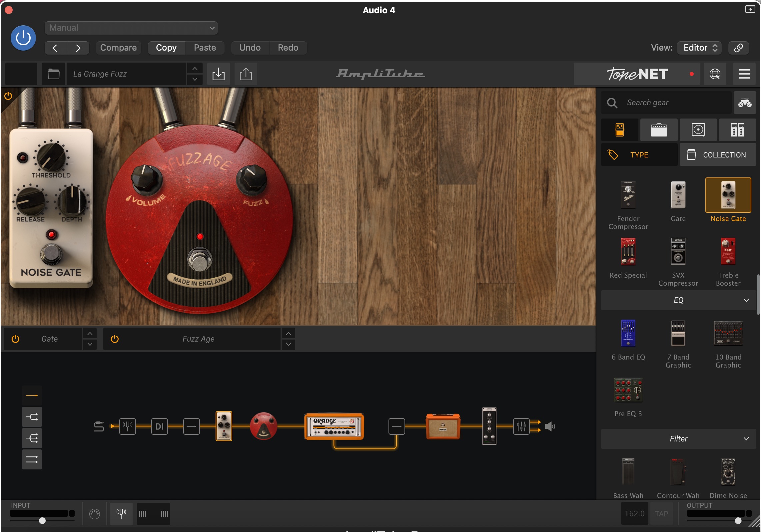Select the amplifiers gear category tab
The width and height of the screenshot is (761, 532).
click(x=659, y=130)
